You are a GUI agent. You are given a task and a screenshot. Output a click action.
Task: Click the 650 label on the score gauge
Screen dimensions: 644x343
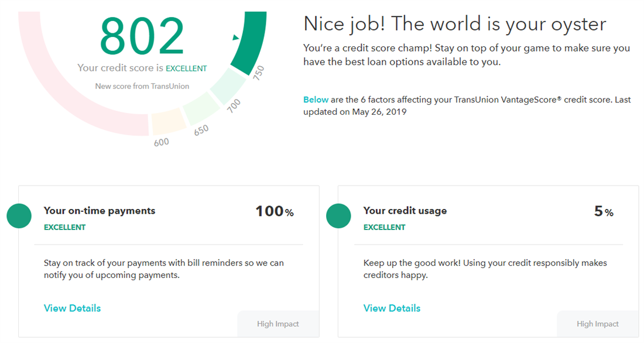pyautogui.click(x=201, y=129)
